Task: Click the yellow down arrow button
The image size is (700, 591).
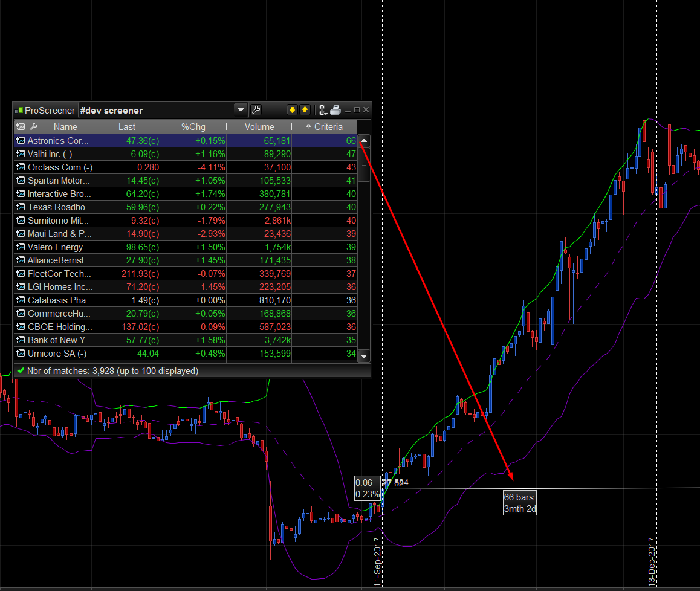Action: coord(292,110)
